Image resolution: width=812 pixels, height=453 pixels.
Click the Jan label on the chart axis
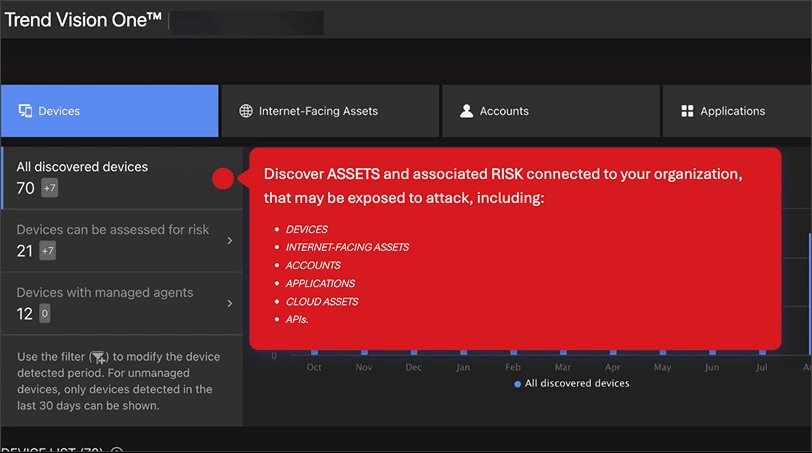463,367
